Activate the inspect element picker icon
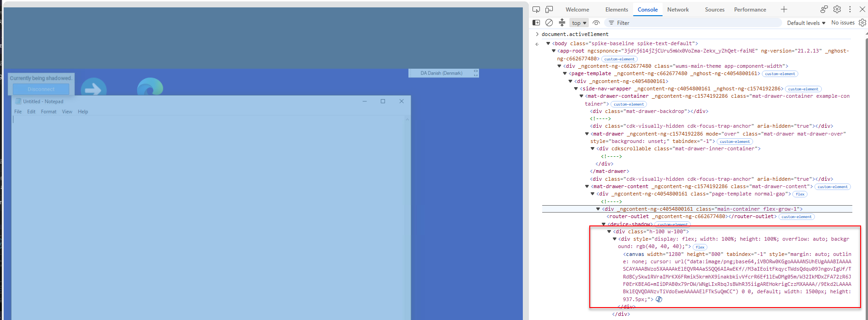Screen dimensions: 868x320 [x=536, y=9]
